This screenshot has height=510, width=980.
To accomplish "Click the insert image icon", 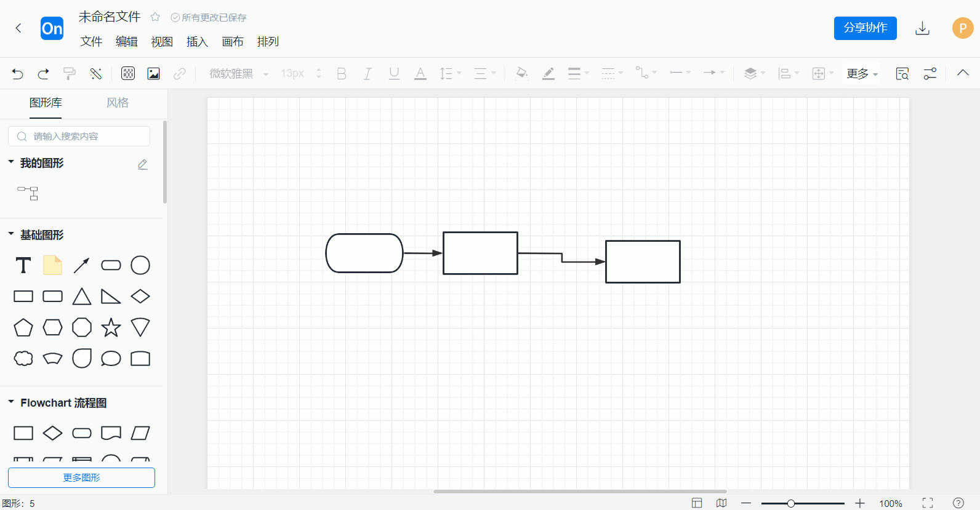I will 153,74.
